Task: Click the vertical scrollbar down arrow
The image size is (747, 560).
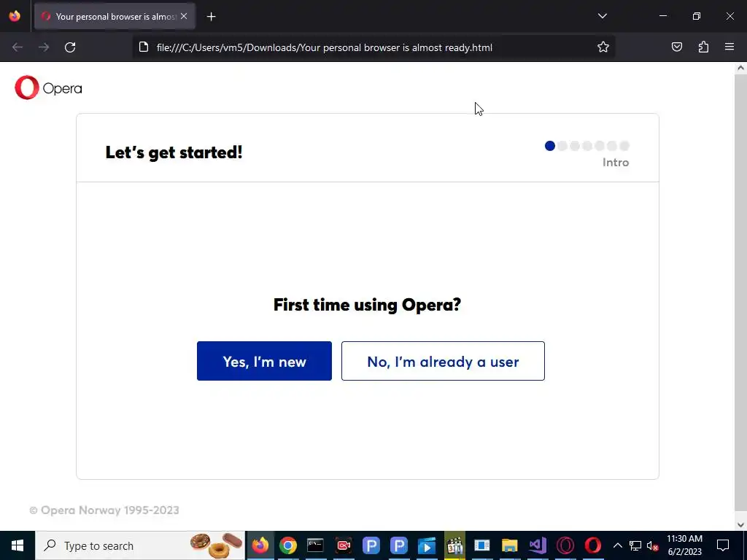Action: (x=740, y=525)
